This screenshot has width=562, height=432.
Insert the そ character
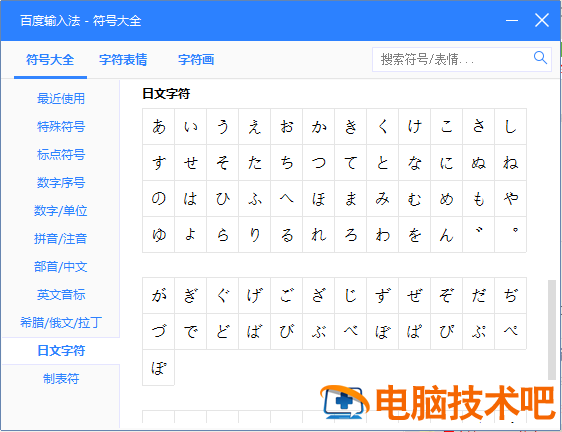pos(223,162)
